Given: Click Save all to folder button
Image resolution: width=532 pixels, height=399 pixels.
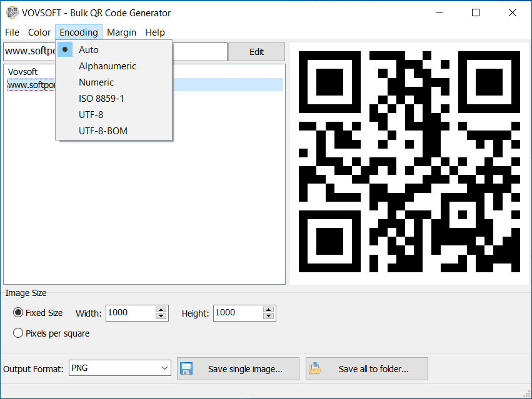Looking at the screenshot, I should click(x=367, y=369).
